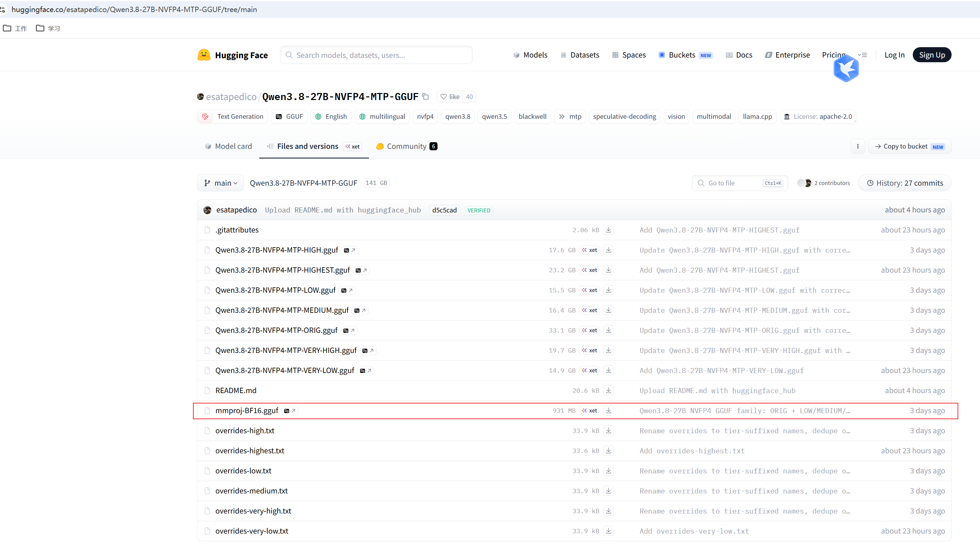This screenshot has height=555, width=980.
Task: Download the .gitattributes file
Action: [x=608, y=230]
